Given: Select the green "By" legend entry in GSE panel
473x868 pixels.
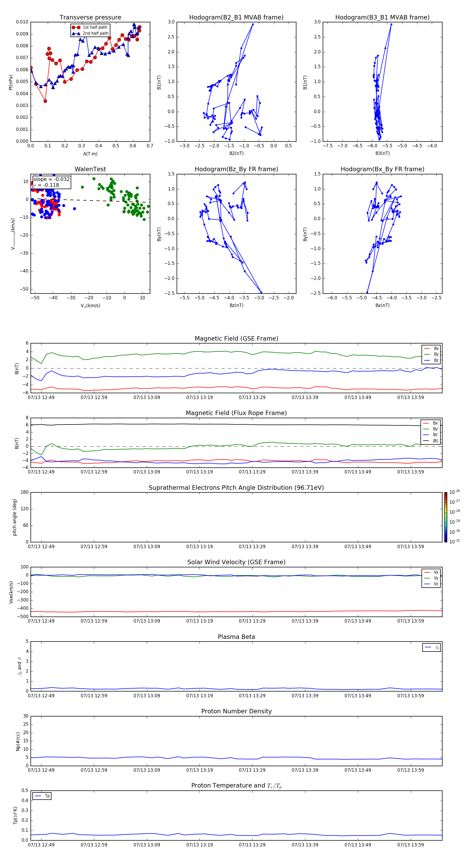Looking at the screenshot, I should pyautogui.click(x=431, y=354).
